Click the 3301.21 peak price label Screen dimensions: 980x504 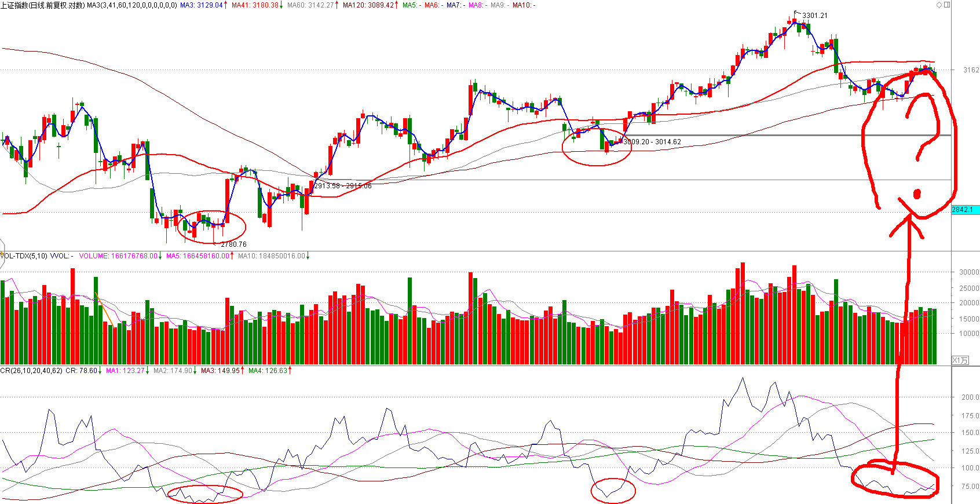click(815, 16)
